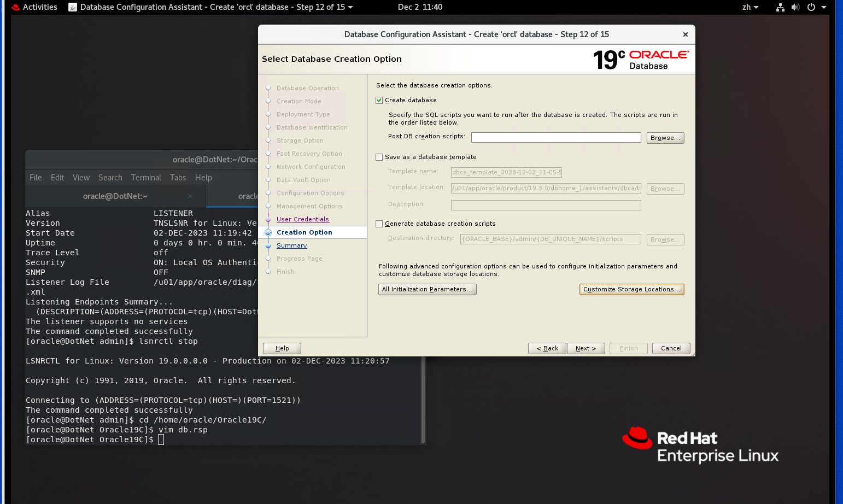Cancel the database creation wizard
This screenshot has width=843, height=504.
coord(671,349)
